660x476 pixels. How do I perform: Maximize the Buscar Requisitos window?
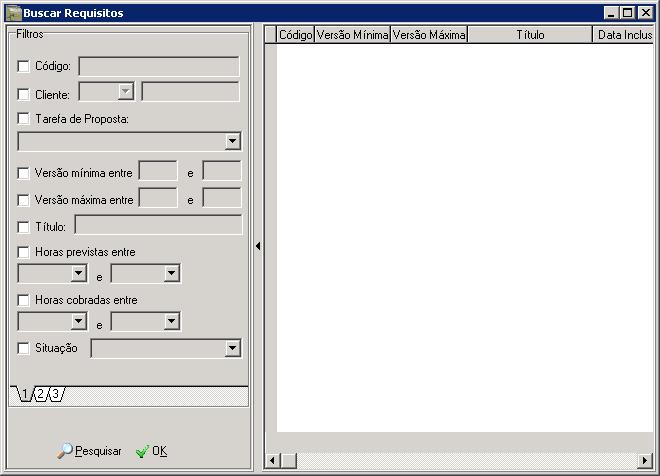coord(627,13)
